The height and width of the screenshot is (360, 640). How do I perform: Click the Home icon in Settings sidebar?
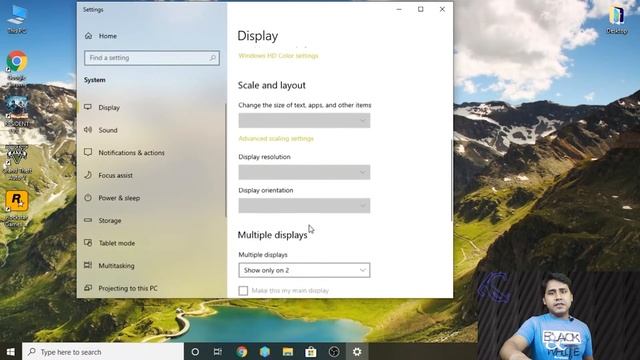tap(88, 36)
